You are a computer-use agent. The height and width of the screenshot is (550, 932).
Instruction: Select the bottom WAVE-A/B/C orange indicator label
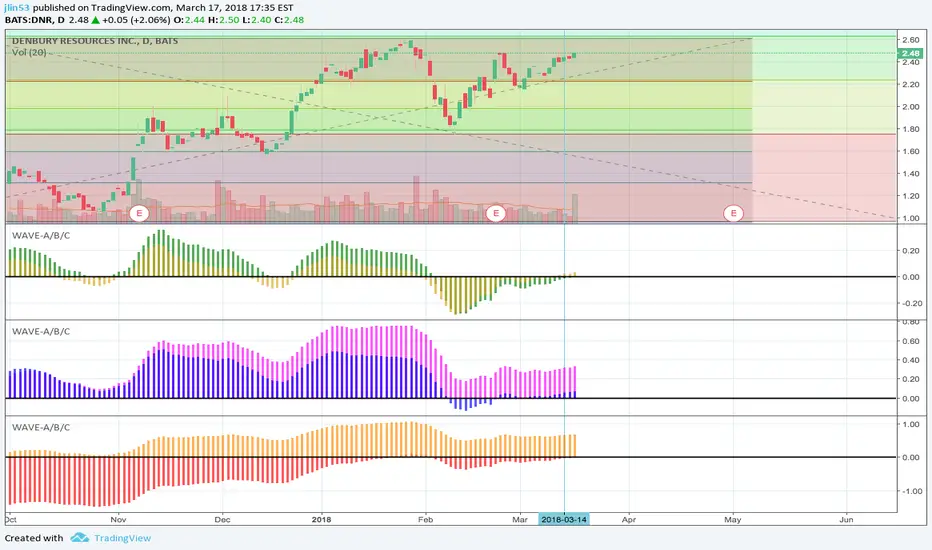(x=41, y=427)
